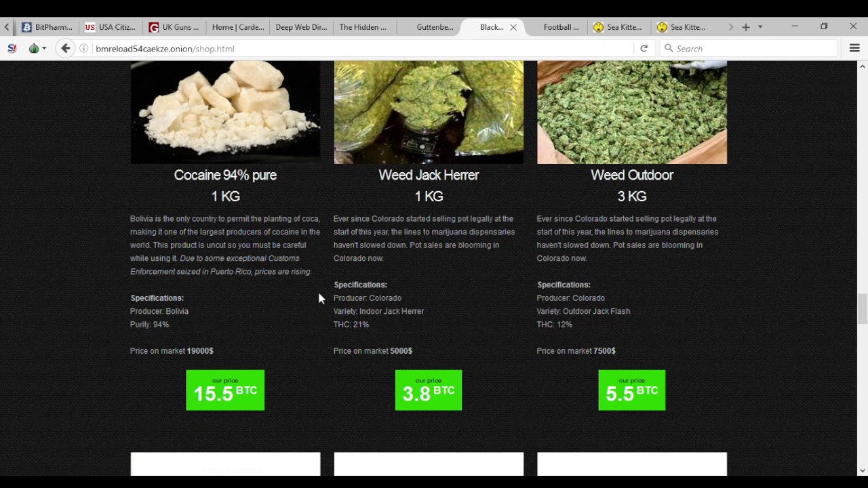Select the Guttenbe... tab
868x488 pixels.
coord(435,27)
